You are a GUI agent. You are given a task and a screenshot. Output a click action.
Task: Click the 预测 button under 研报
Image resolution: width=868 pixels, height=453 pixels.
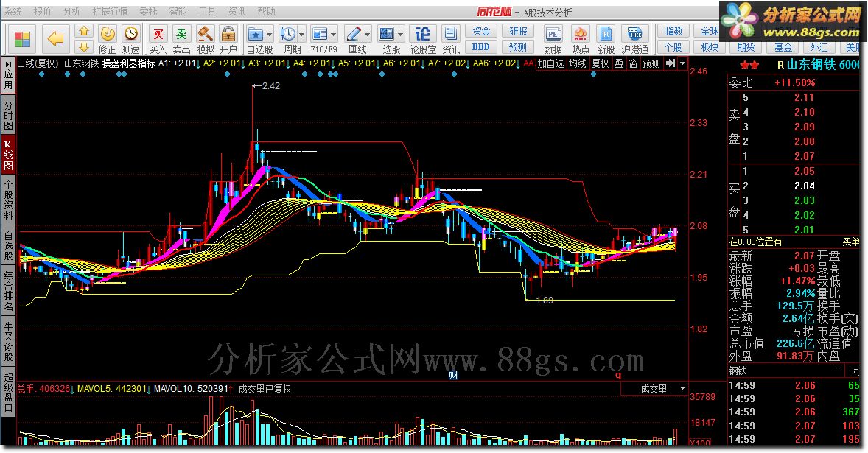518,47
